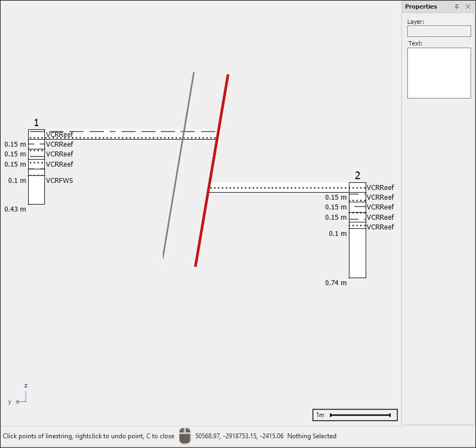This screenshot has height=448, width=476.
Task: Click the XYZ axis orientation gizmo
Action: (21, 396)
